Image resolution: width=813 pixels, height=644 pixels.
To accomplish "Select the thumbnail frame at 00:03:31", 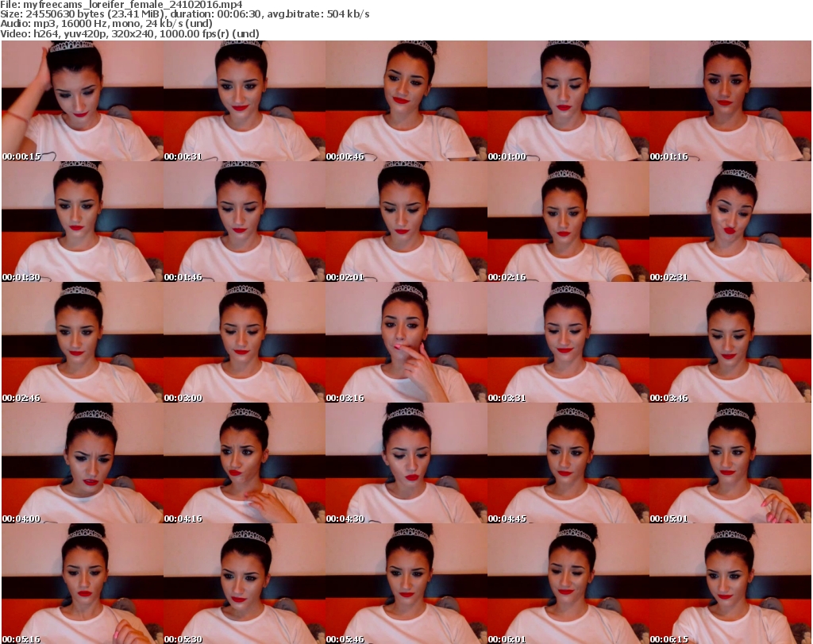I will point(568,342).
